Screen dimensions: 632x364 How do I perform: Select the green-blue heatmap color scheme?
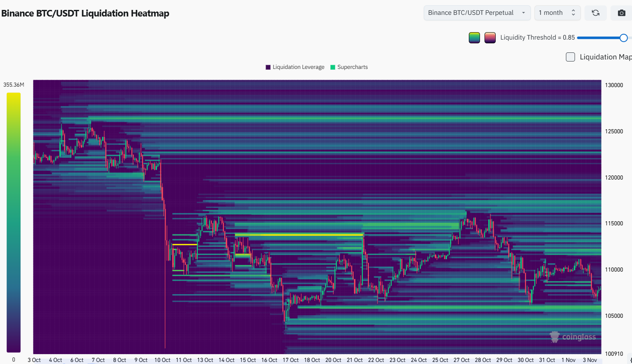pyautogui.click(x=474, y=38)
